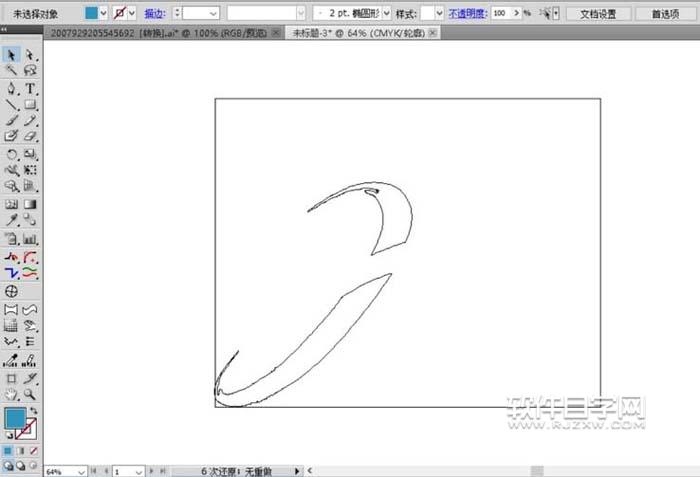Select the Artboard tool
The image size is (700, 477).
pyautogui.click(x=11, y=379)
